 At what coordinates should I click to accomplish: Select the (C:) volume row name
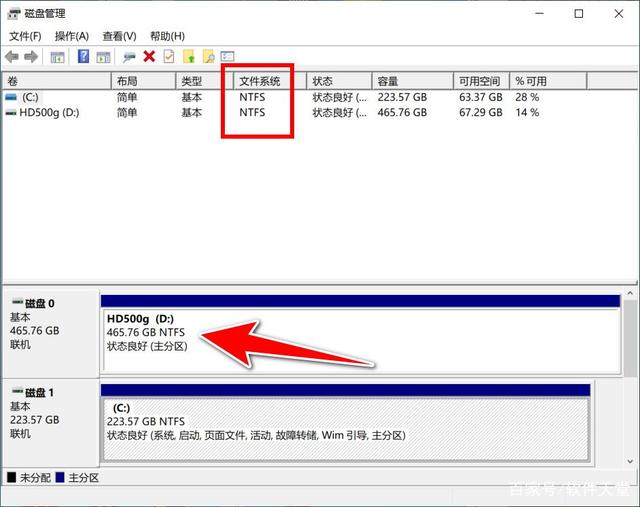click(x=30, y=97)
